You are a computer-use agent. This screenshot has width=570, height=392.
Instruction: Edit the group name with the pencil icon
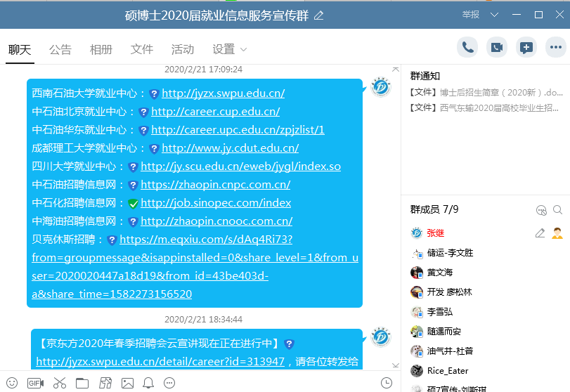[x=319, y=15]
